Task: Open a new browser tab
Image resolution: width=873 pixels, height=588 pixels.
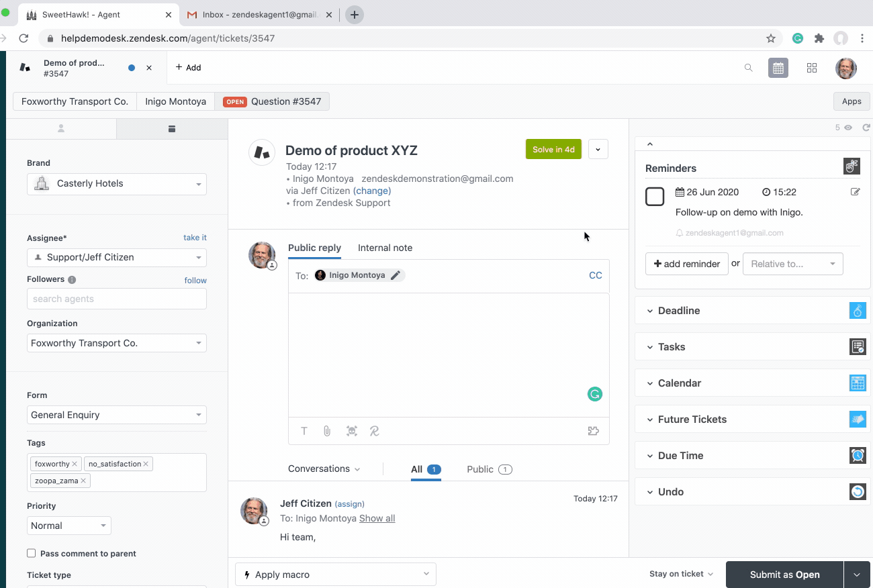Action: 355,15
